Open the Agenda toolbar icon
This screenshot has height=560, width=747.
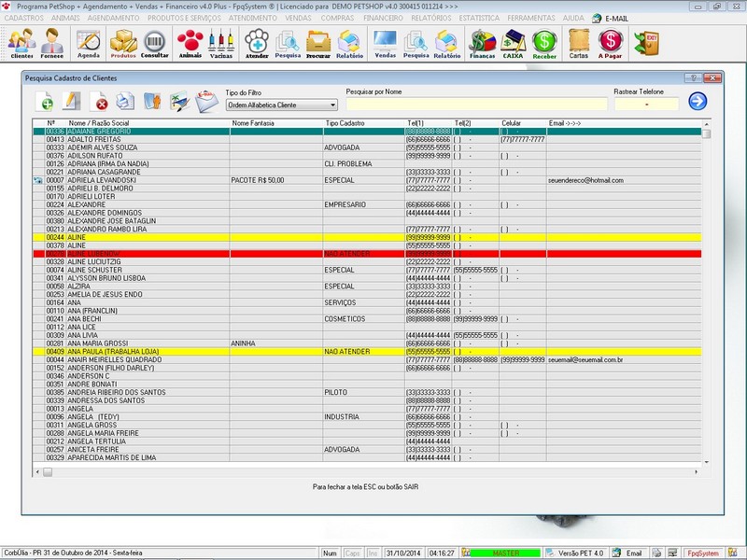coord(89,42)
